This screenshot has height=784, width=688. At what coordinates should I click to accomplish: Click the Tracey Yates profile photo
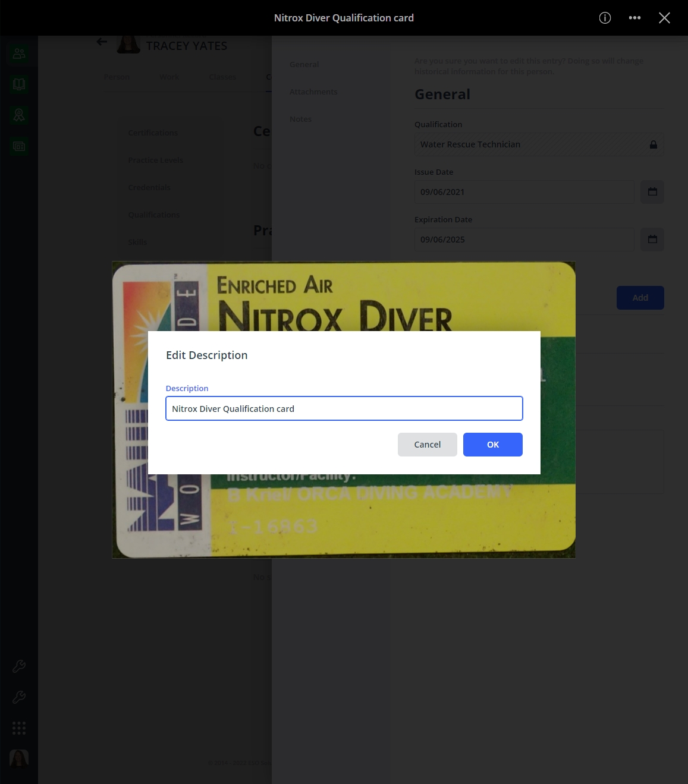coord(128,45)
